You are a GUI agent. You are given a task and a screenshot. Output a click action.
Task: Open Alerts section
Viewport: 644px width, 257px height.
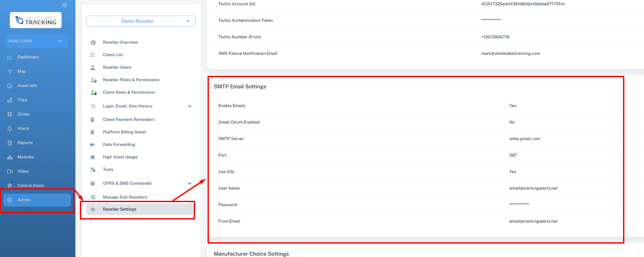(x=24, y=128)
